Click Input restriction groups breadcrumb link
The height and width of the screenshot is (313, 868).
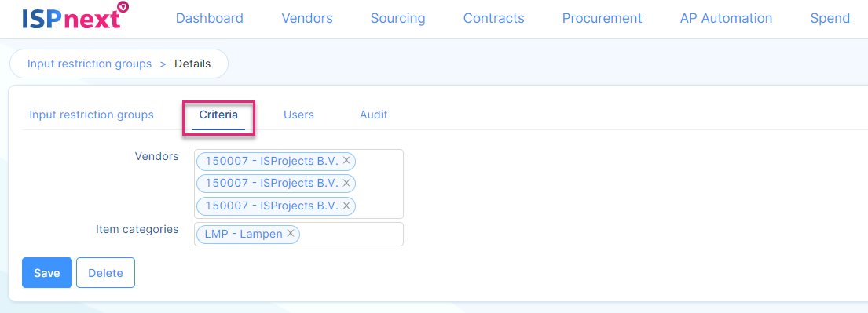coord(90,64)
